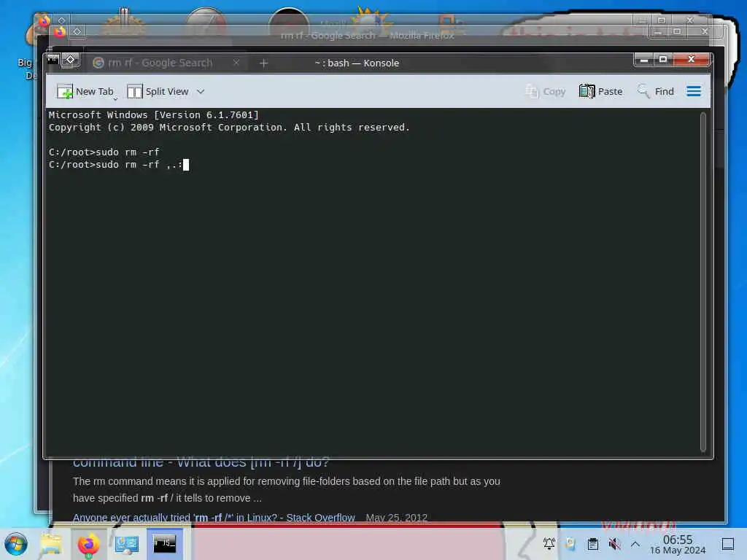
Task: Minimize the background Firefox window
Action: tap(658, 31)
